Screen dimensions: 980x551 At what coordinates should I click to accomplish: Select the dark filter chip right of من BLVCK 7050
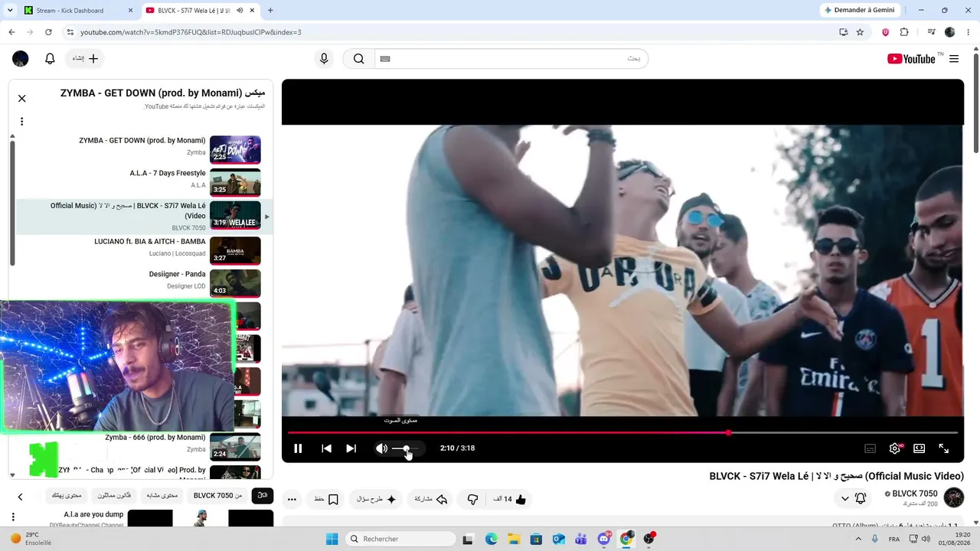263,495
